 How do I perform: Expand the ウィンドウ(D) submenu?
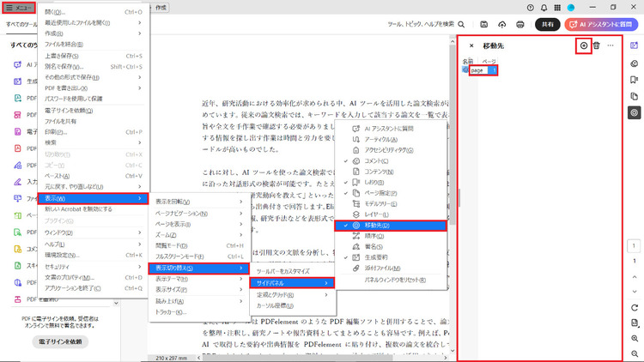[94, 232]
